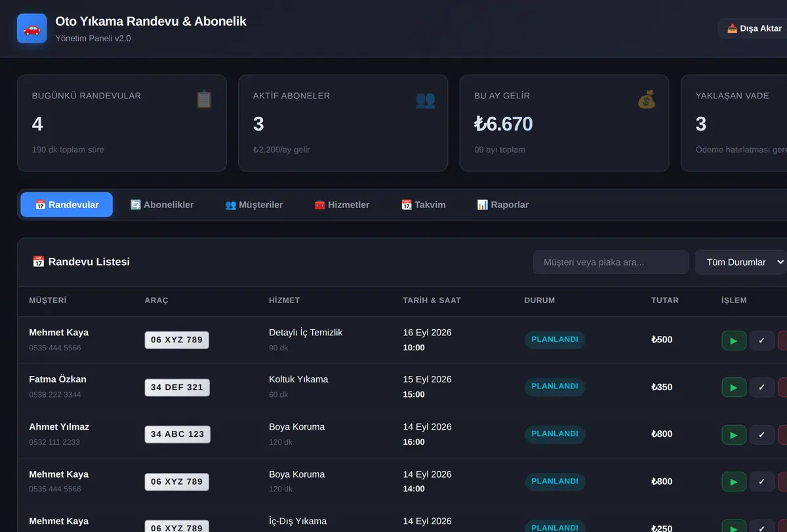This screenshot has height=532, width=787.
Task: Click the car logo icon in header
Action: 31,29
